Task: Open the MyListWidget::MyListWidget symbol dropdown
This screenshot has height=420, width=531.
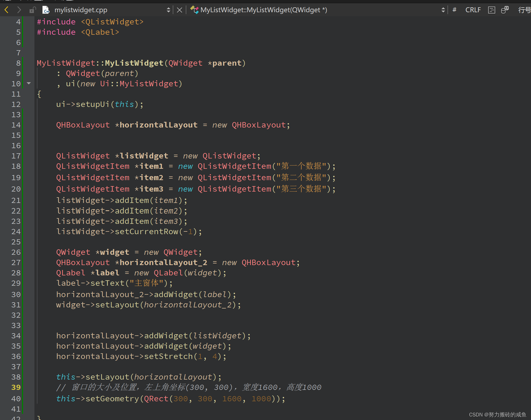Action: click(443, 10)
